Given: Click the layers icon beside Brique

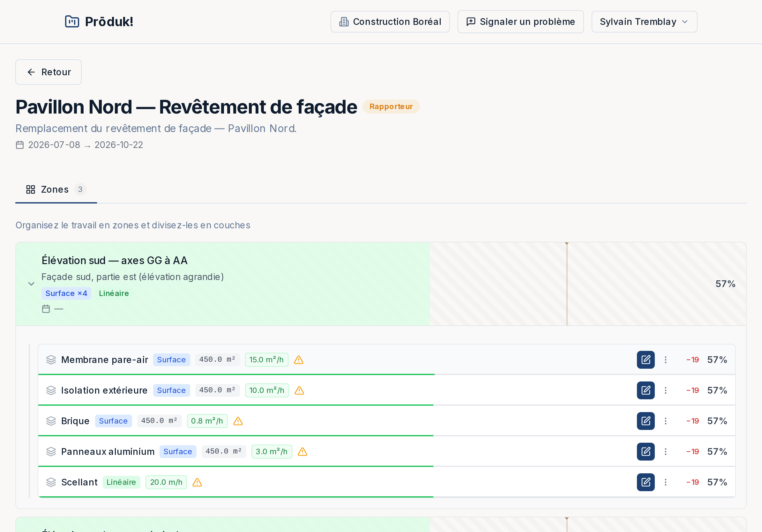Looking at the screenshot, I should coord(51,421).
